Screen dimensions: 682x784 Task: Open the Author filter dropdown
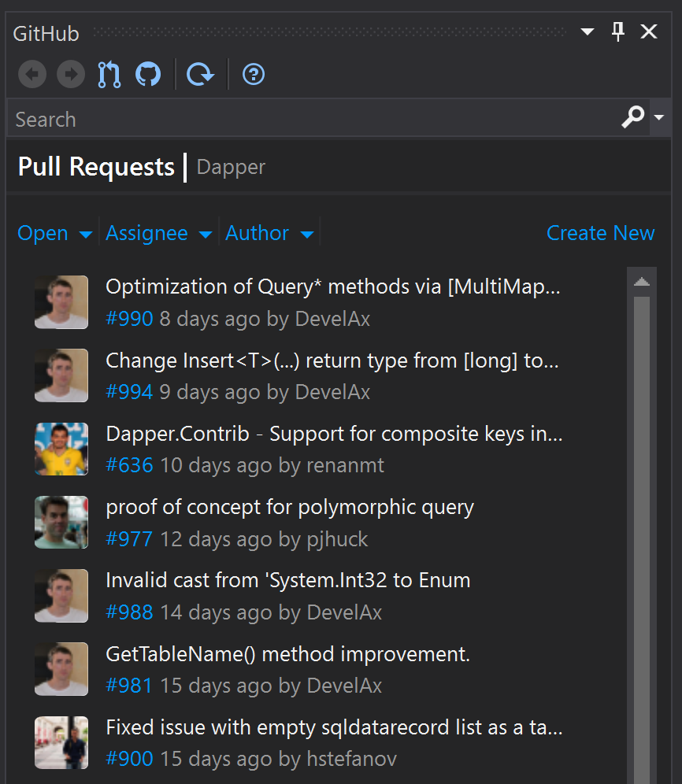point(269,233)
